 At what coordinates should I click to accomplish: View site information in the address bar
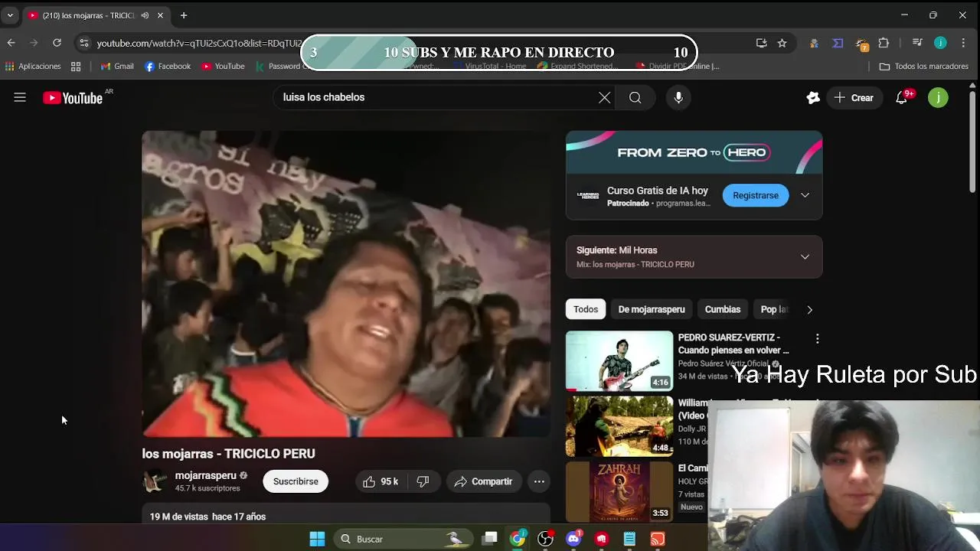(x=84, y=43)
